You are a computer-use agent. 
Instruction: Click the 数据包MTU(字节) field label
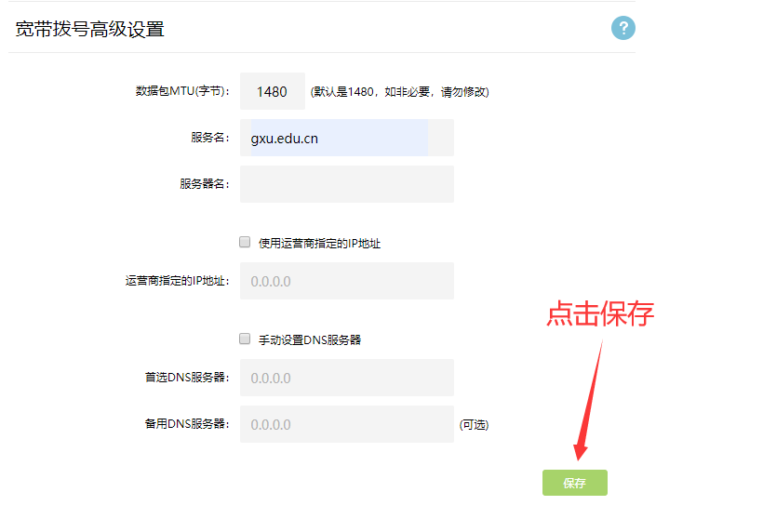click(x=182, y=91)
